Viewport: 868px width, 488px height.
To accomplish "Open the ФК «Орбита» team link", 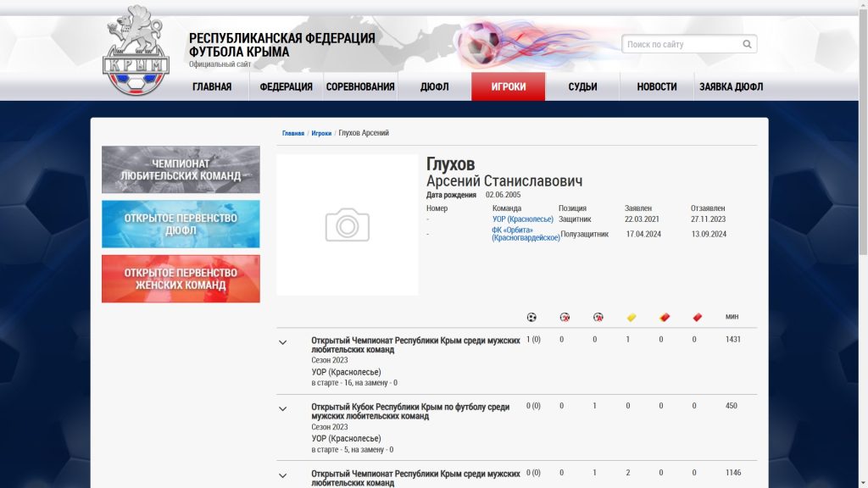I will pos(526,234).
